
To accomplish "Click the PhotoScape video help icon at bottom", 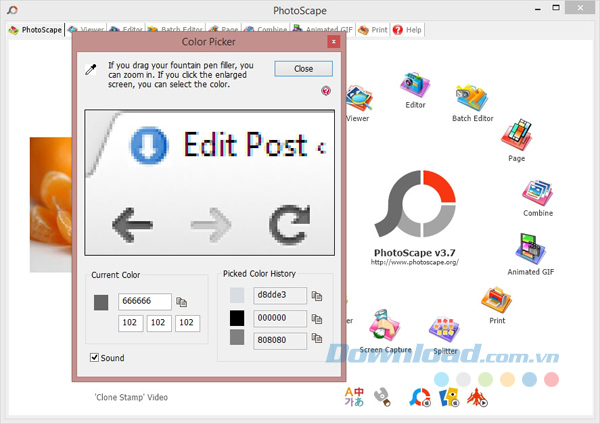I will (420, 397).
